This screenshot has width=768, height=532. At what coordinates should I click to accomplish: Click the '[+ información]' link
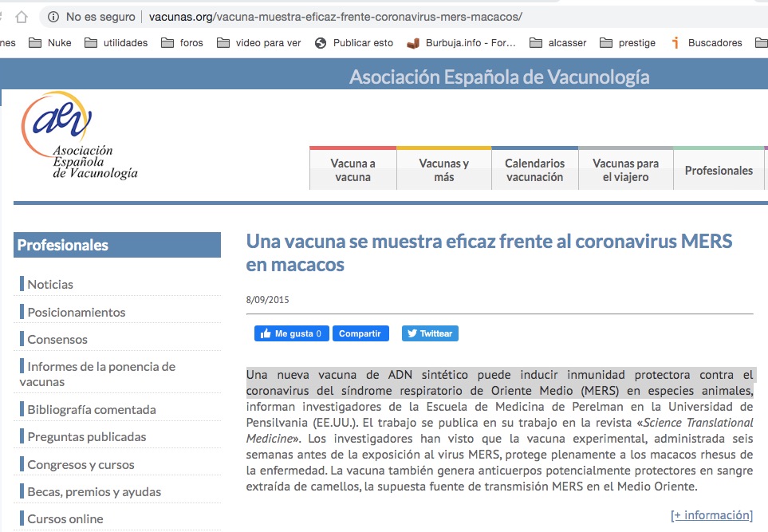point(711,514)
